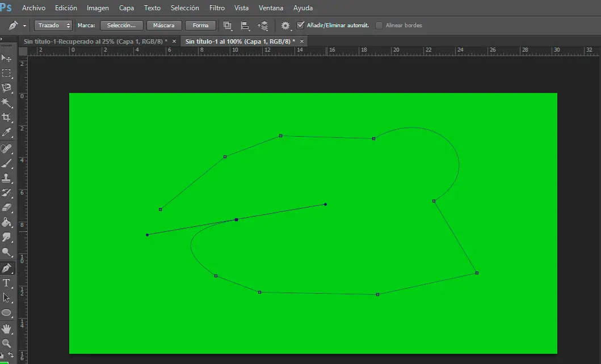Click the selected anchor point on the path
601x364 pixels.
(236, 219)
